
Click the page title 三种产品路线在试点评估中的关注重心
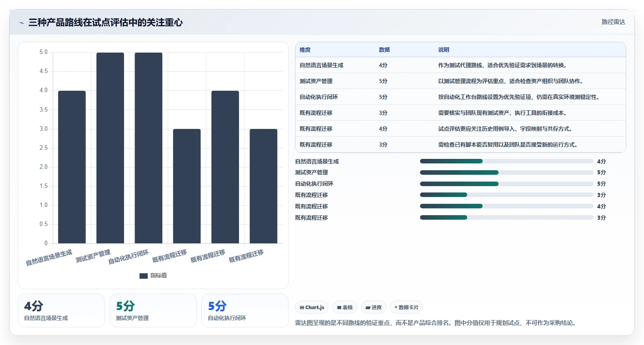(105, 22)
